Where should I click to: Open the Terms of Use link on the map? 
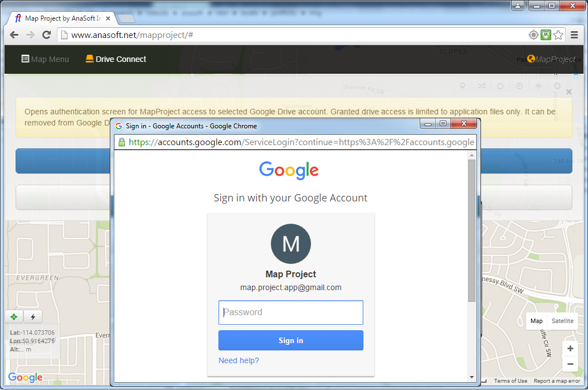pos(511,381)
